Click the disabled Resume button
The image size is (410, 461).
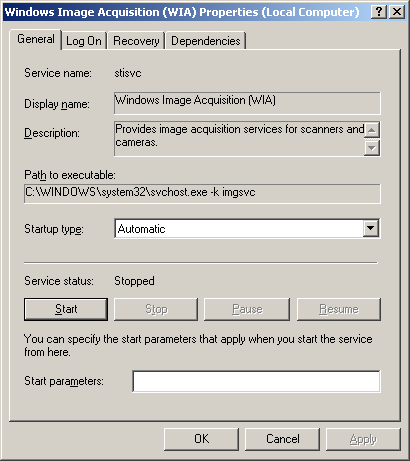339,309
